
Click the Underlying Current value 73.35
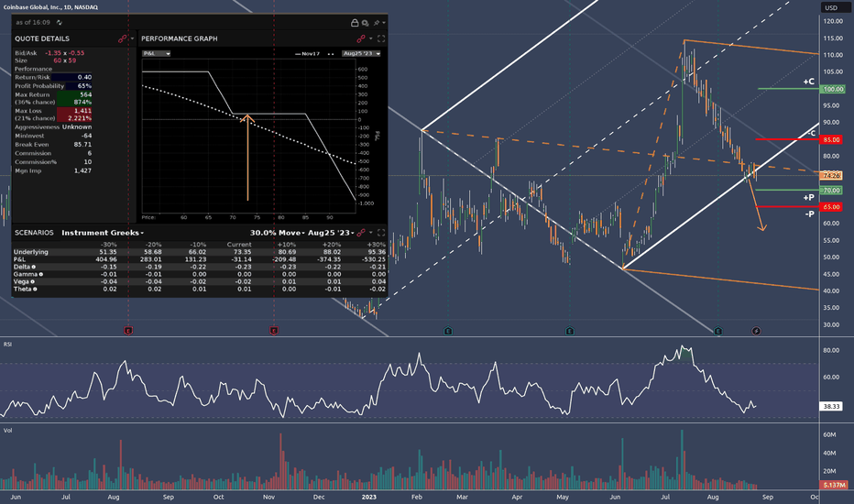click(x=243, y=252)
